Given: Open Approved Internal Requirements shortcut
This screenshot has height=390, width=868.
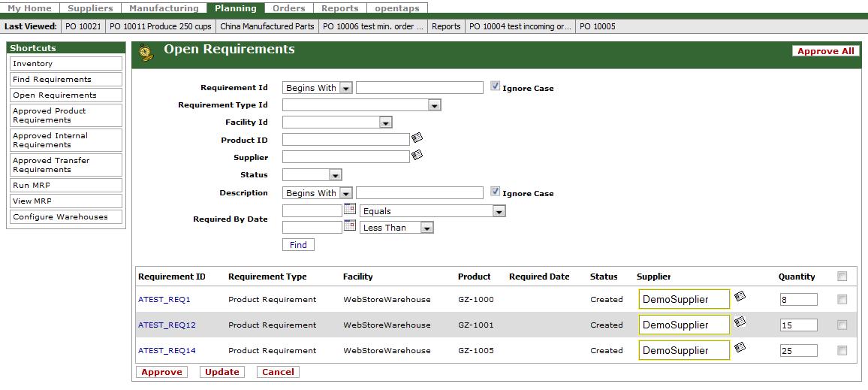Looking at the screenshot, I should pyautogui.click(x=66, y=141).
